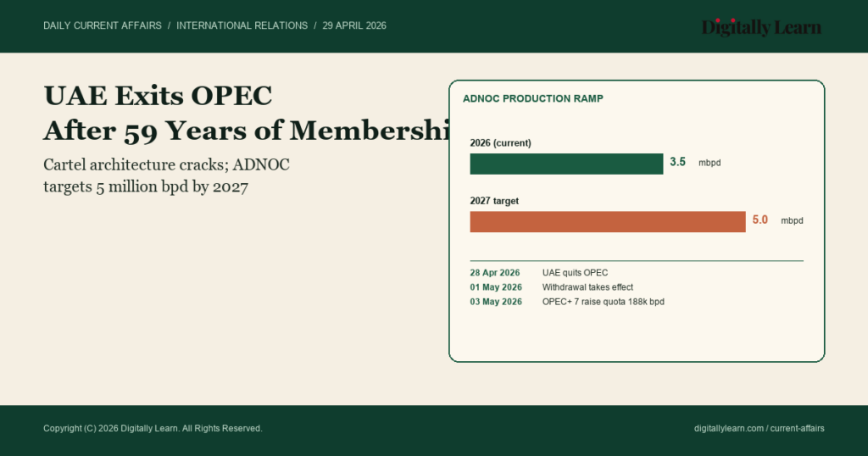This screenshot has width=868, height=456.
Task: Click the headline 'UAE Exits OPEC'
Action: tap(158, 96)
